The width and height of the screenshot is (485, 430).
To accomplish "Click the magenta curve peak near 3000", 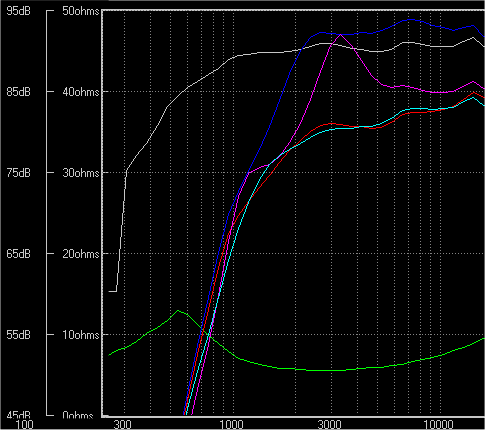I will tap(341, 34).
